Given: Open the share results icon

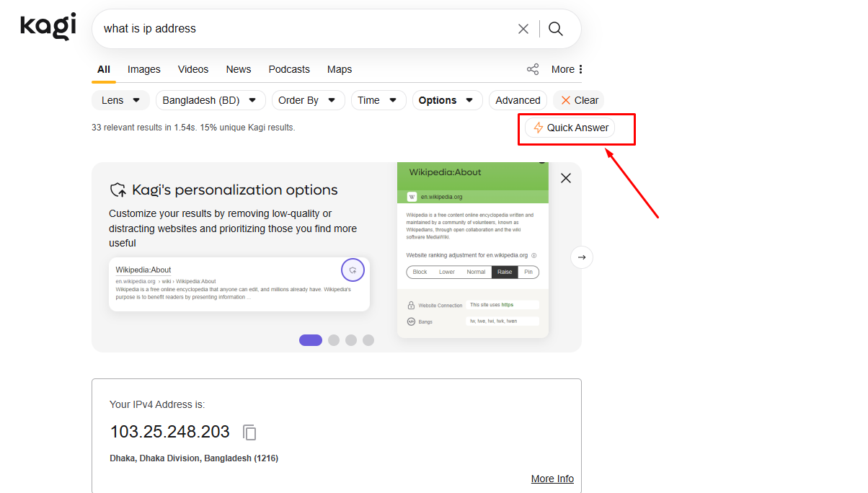Looking at the screenshot, I should point(533,69).
